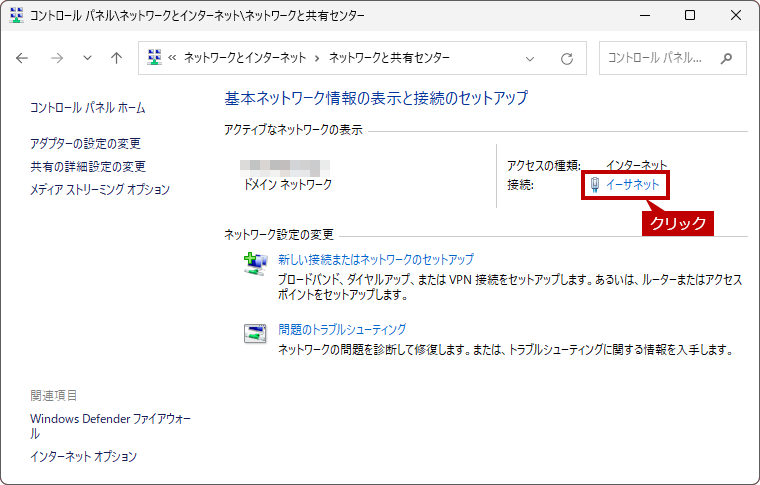The height and width of the screenshot is (485, 760).
Task: Refresh the Control Panel page
Action: pyautogui.click(x=567, y=59)
